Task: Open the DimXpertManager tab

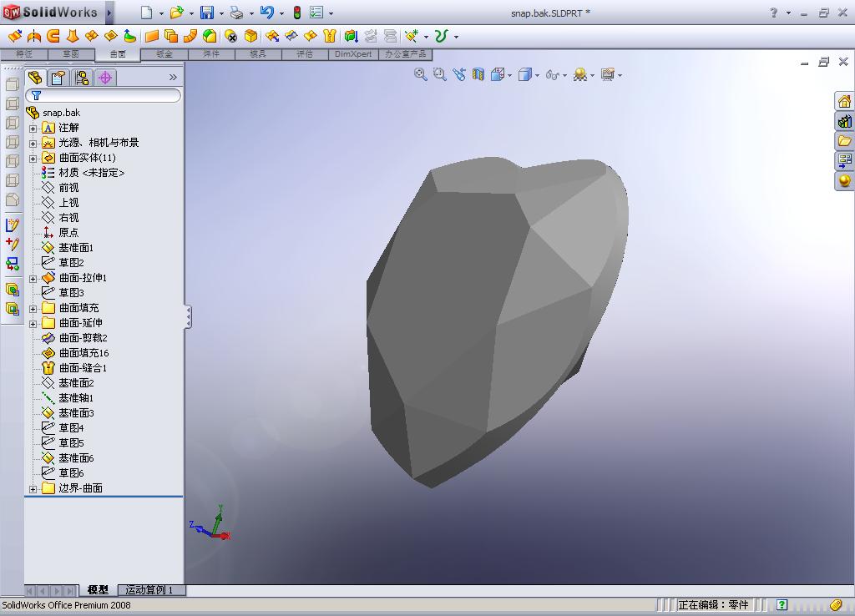Action: coord(105,78)
